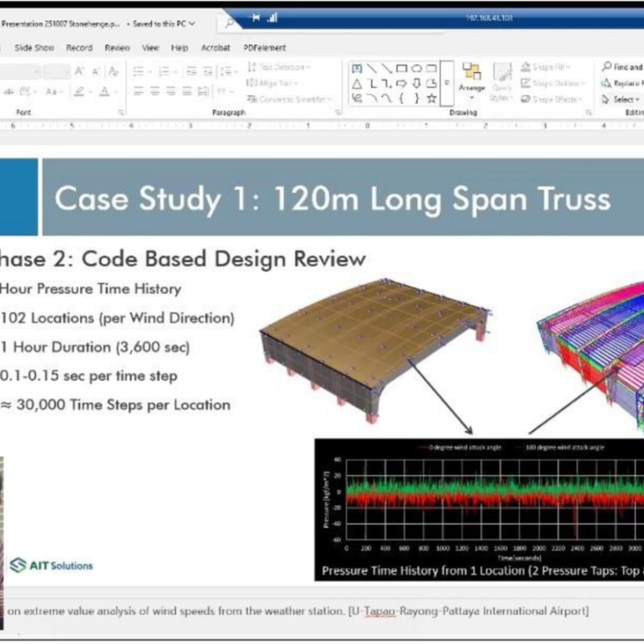Pick the star shape from Drawing gallery
Screen dimensions: 644x644
(432, 99)
